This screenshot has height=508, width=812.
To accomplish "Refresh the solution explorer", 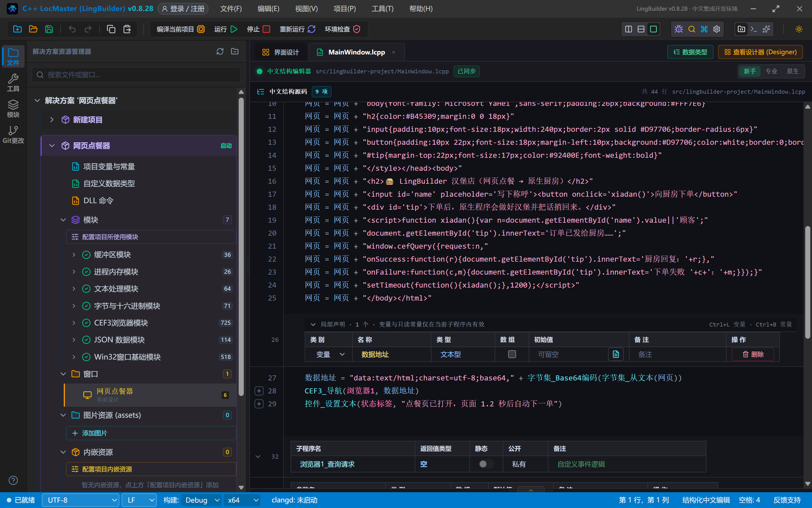I will coord(220,51).
